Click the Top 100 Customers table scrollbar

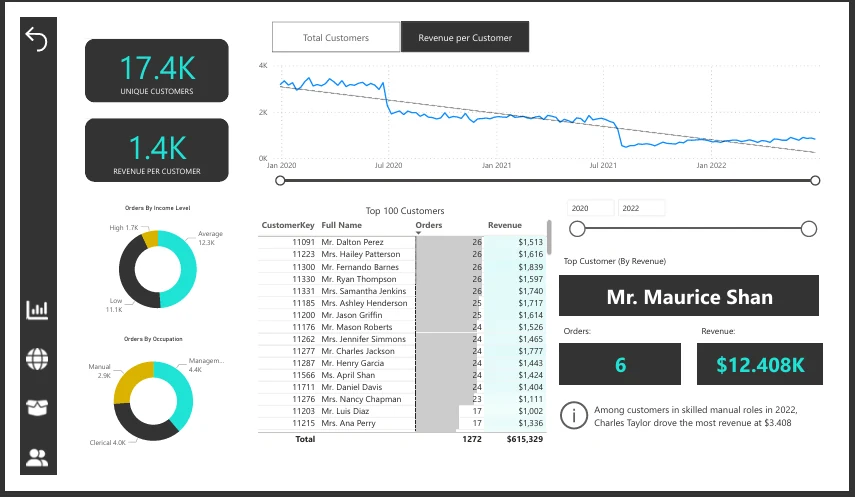pos(549,236)
